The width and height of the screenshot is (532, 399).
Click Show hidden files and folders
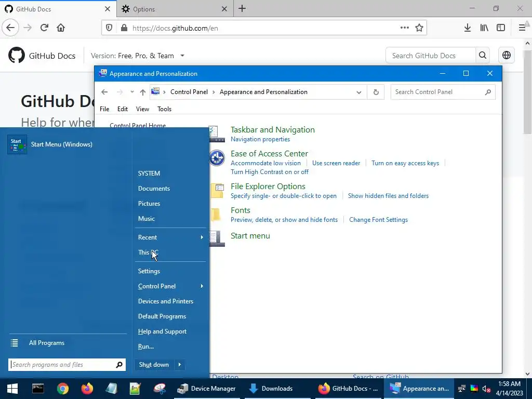388,196
